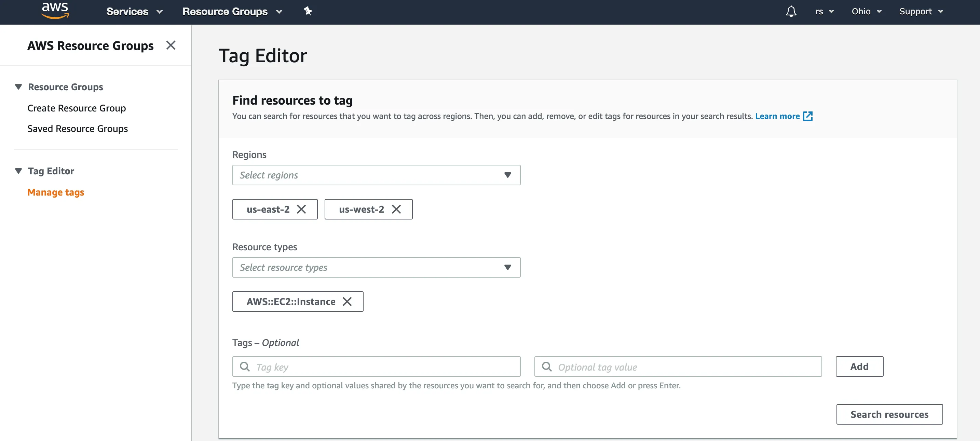Click the pin shortcut icon in navbar
The width and height of the screenshot is (980, 441).
pos(308,11)
